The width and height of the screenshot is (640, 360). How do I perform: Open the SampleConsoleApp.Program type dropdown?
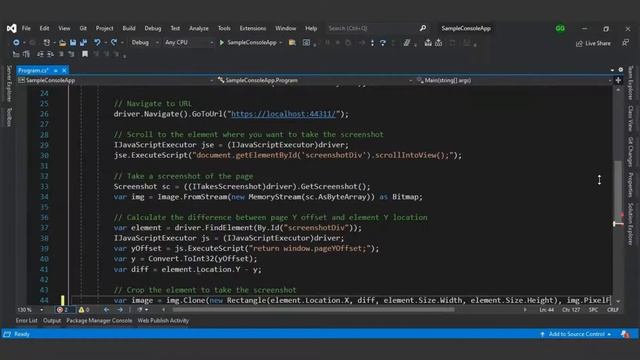click(x=315, y=80)
